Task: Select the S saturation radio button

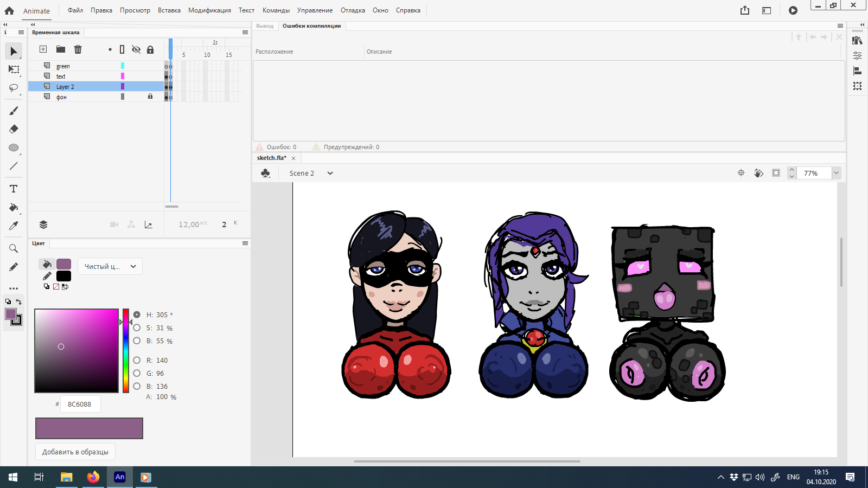Action: click(137, 328)
